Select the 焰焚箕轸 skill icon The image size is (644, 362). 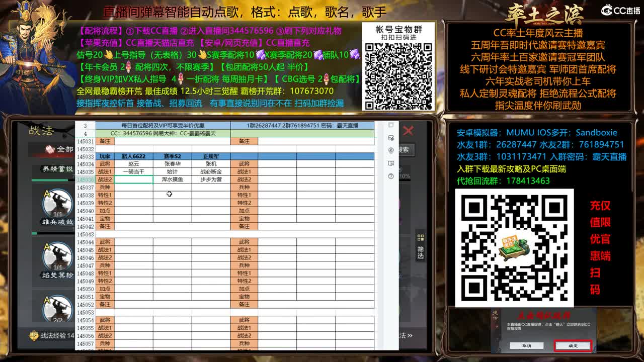57,256
